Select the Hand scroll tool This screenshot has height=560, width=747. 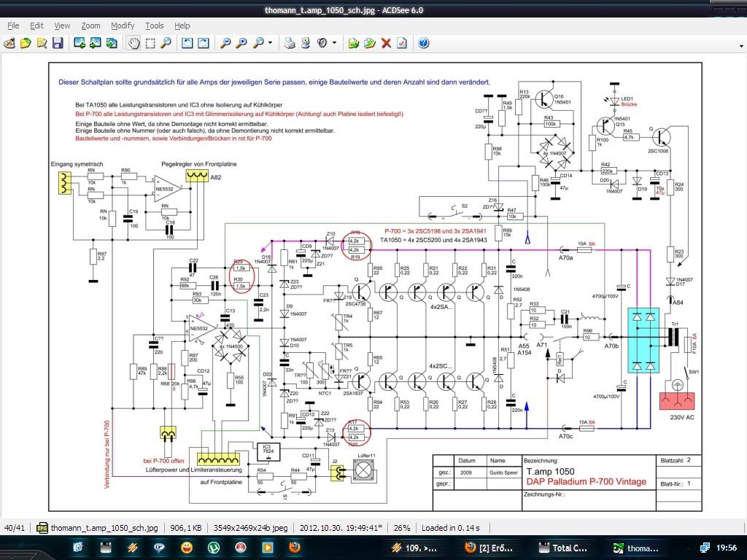(133, 43)
